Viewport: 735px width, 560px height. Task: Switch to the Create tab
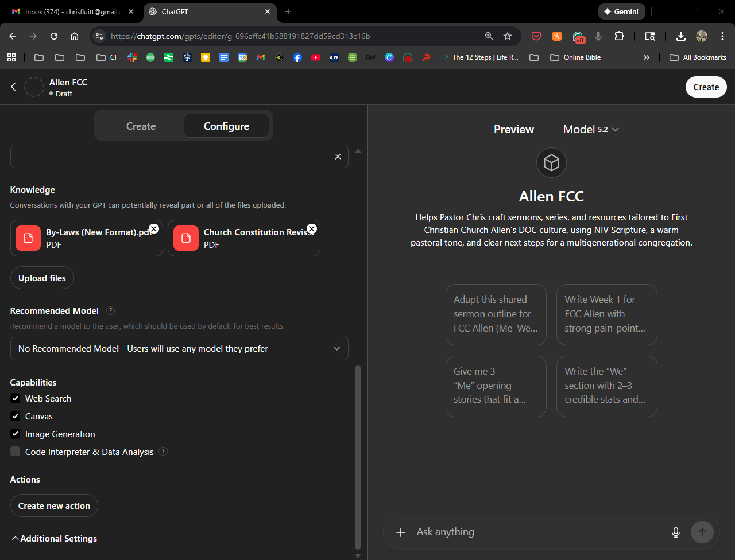pos(141,126)
